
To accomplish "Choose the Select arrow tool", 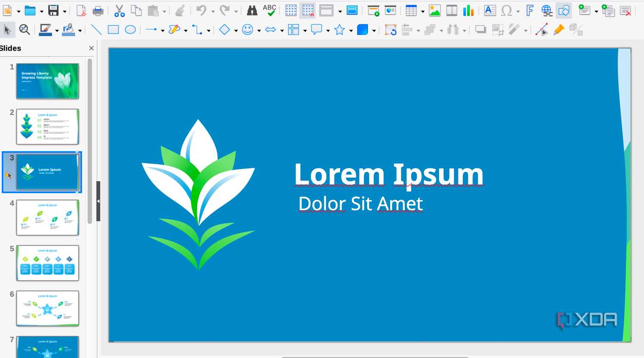I will point(7,30).
